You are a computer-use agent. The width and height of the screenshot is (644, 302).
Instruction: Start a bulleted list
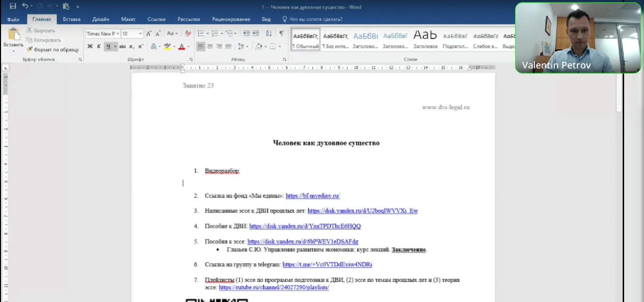click(201, 34)
